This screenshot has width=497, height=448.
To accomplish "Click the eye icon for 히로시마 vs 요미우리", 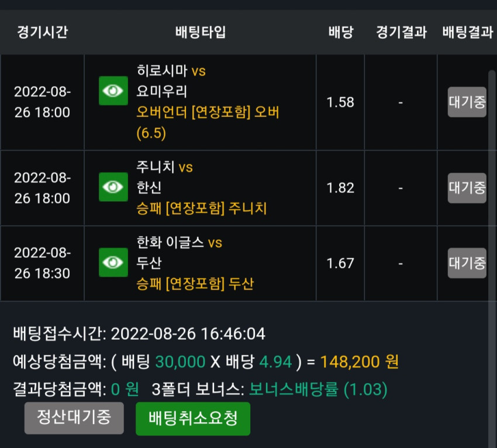I will [113, 91].
